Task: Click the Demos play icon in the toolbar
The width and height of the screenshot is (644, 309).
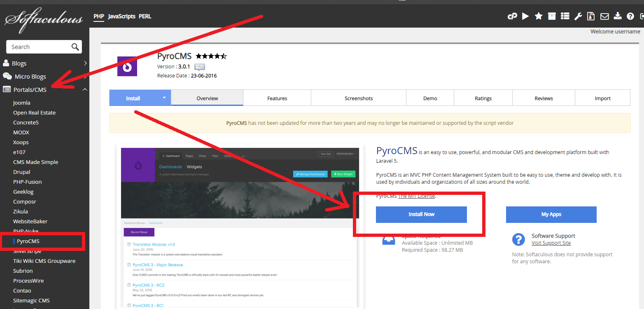Action: click(x=525, y=16)
